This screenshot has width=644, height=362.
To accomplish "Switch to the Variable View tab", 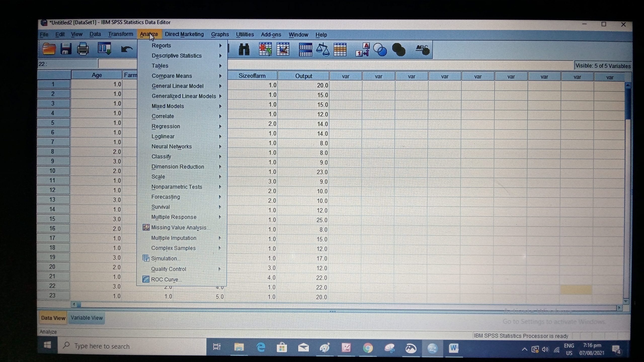I will pyautogui.click(x=87, y=318).
